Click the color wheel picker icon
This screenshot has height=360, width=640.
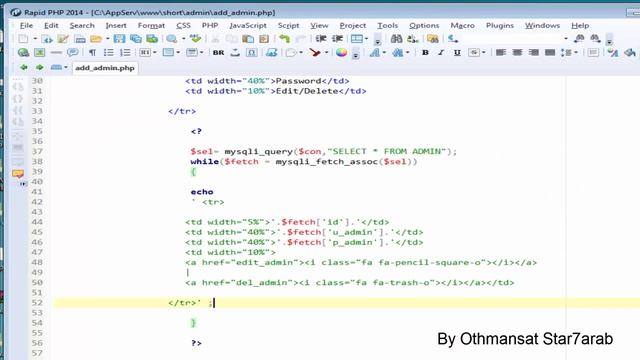tap(341, 52)
